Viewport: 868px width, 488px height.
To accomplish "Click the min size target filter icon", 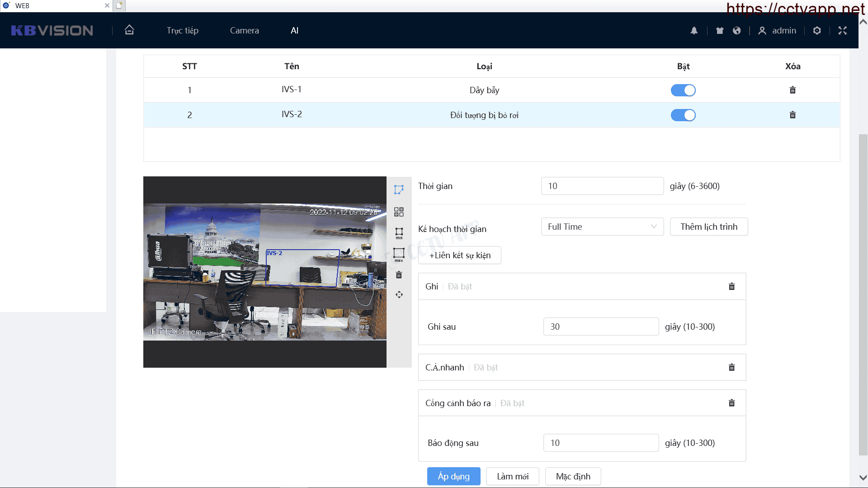I will coord(399,233).
